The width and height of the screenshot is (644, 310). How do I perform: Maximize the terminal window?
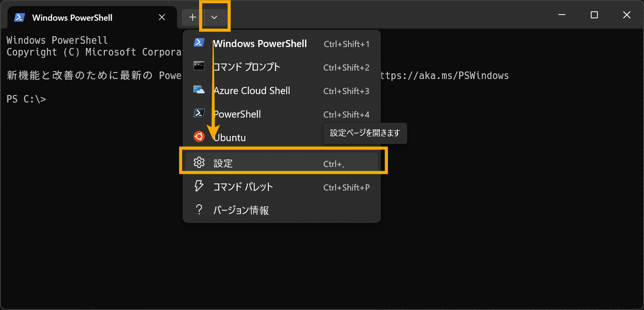coord(594,15)
